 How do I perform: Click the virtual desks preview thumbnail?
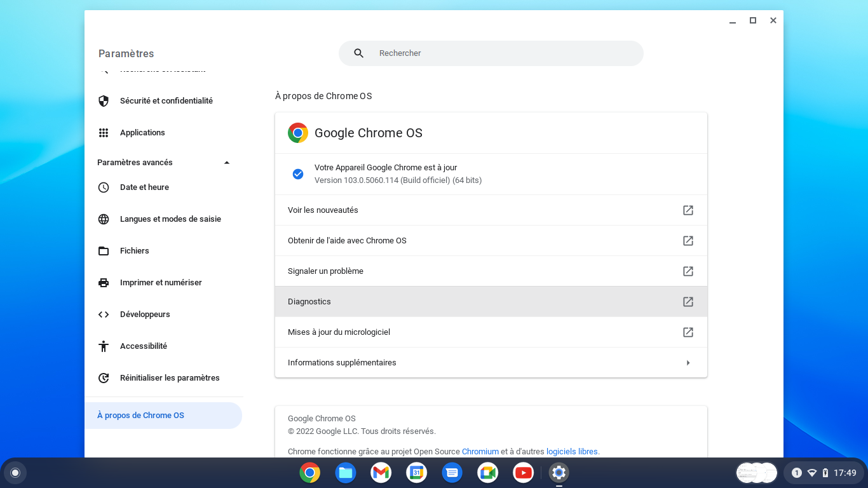[757, 473]
